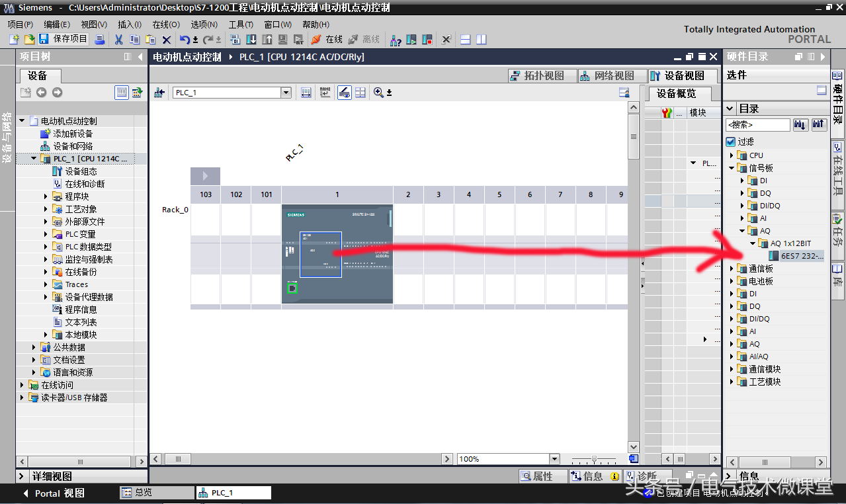Viewport: 846px width, 504px height.
Task: Expand the 程序块 tree node
Action: [x=46, y=196]
